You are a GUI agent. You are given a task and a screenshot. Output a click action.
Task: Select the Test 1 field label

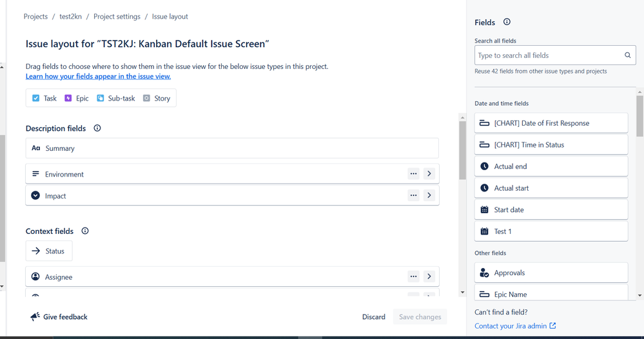click(x=503, y=231)
